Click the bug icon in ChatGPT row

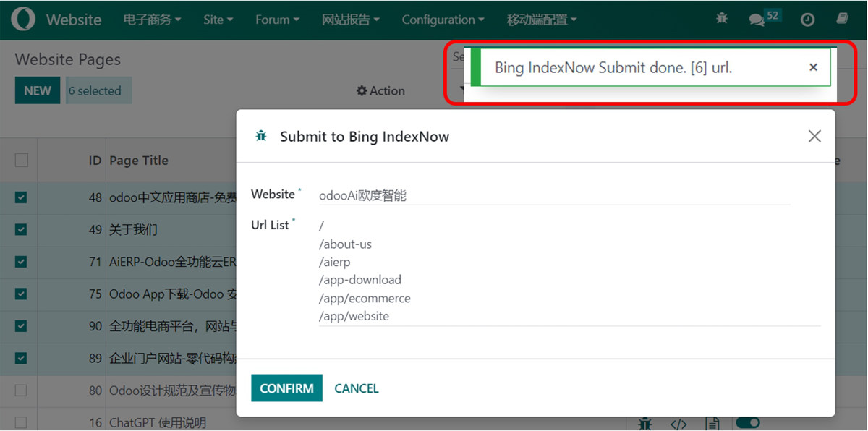(646, 423)
